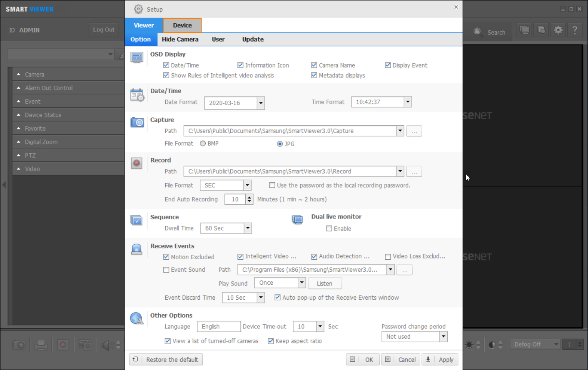Screen dimensions: 588x370
Task: Click the brightness sun icon in bottom bar
Action: click(x=469, y=345)
